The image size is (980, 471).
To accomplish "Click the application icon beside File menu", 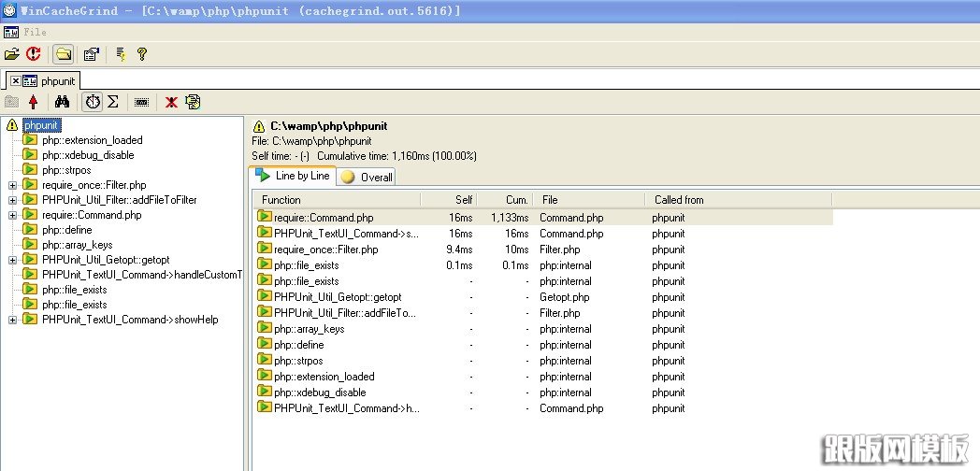I will 10,32.
